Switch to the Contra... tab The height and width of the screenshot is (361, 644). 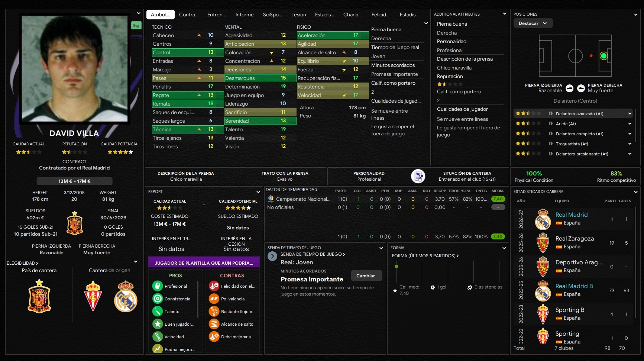click(x=189, y=15)
